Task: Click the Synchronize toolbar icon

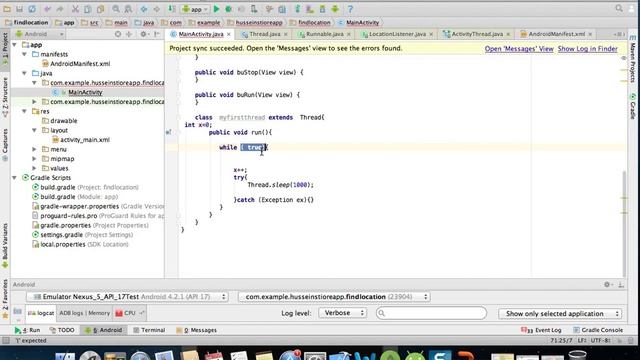Action: click(x=32, y=9)
